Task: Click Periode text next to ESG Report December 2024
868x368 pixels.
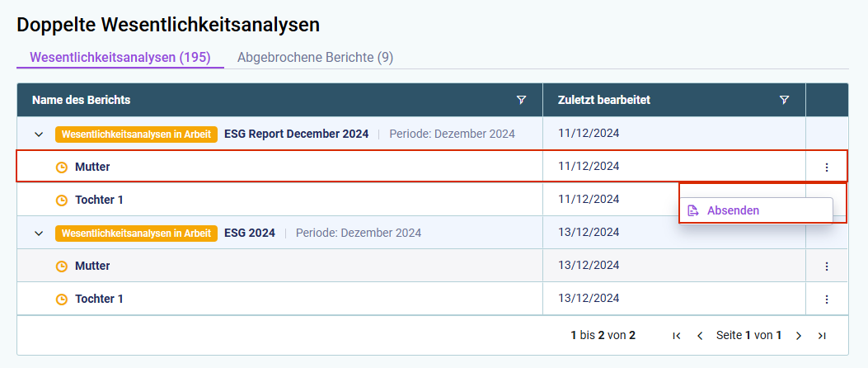Action: 452,134
